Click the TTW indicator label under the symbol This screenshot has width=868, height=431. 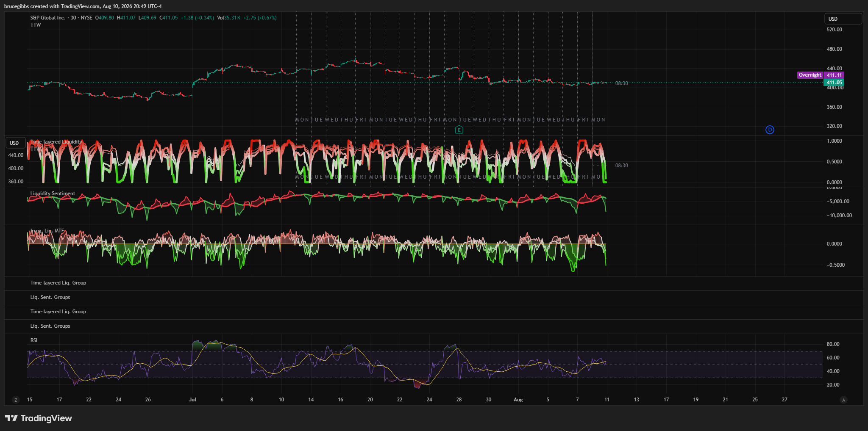tap(36, 25)
